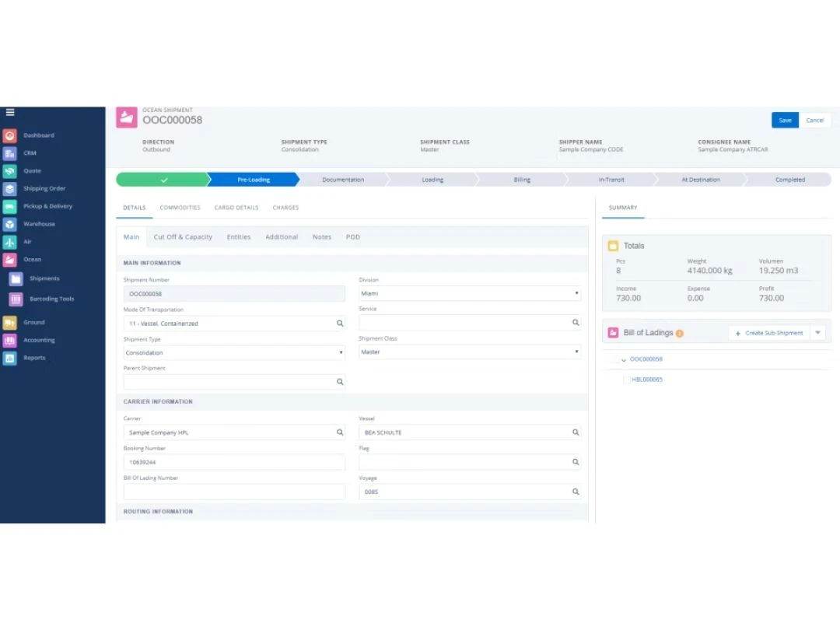Select the Barcoding Tools icon

click(16, 299)
